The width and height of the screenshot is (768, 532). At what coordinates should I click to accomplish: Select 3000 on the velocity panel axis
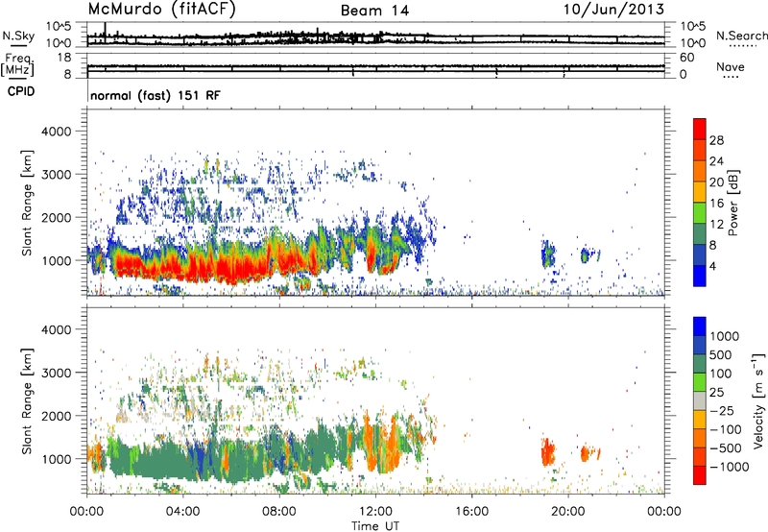click(x=57, y=373)
